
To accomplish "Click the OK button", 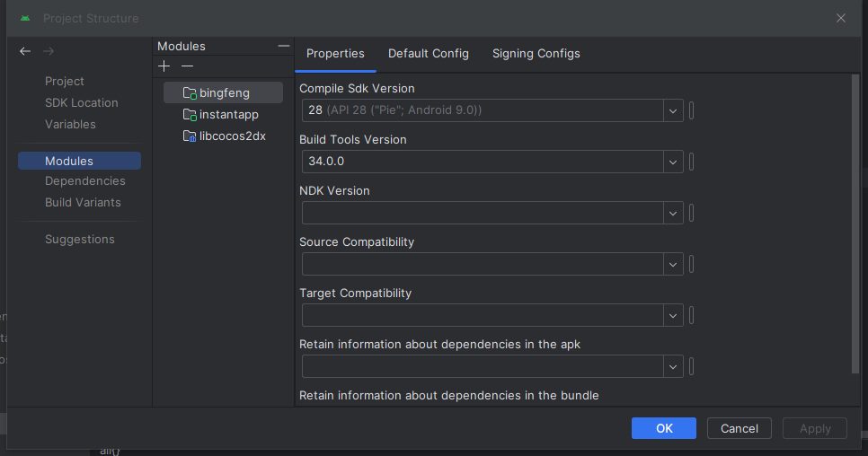I will (664, 428).
